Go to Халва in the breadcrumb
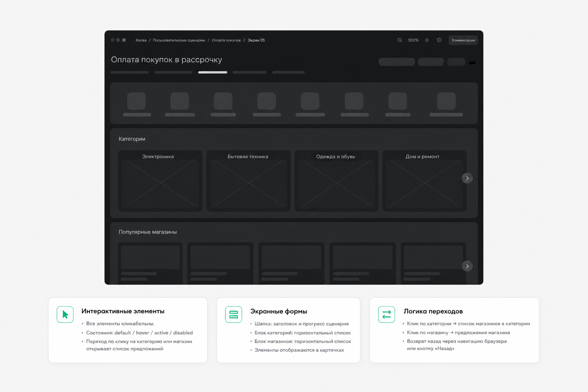This screenshot has height=392, width=588. [x=141, y=40]
